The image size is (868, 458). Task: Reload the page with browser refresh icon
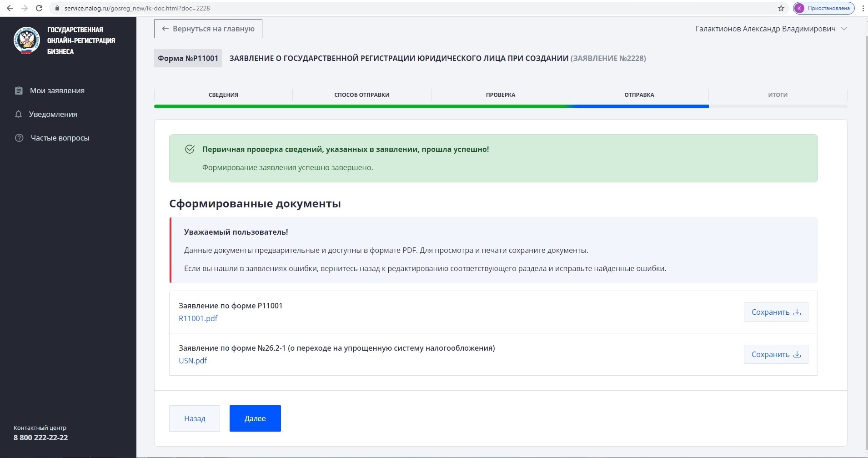click(39, 8)
